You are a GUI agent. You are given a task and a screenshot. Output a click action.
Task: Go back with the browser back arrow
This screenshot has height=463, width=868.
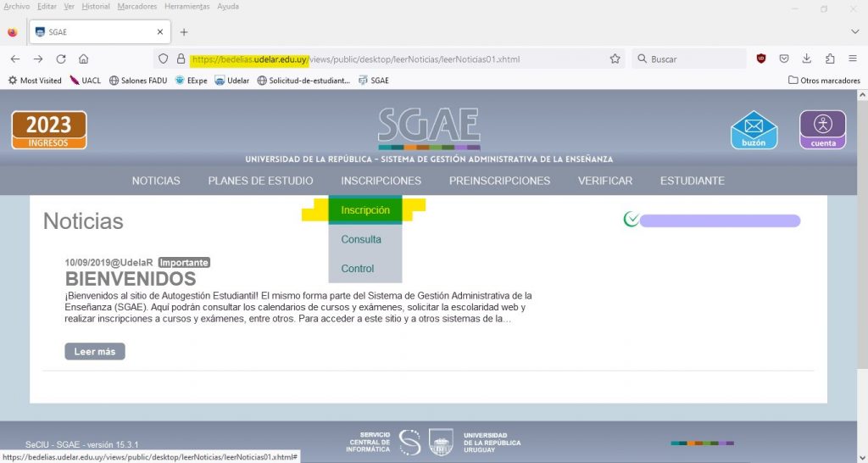click(15, 59)
